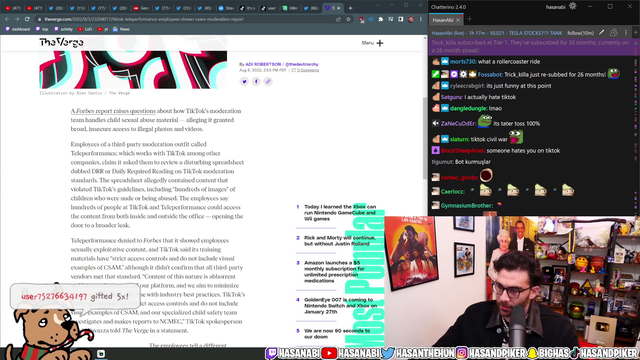Open activity bookmark
Viewport: 640px width, 360px height.
pyautogui.click(x=63, y=29)
